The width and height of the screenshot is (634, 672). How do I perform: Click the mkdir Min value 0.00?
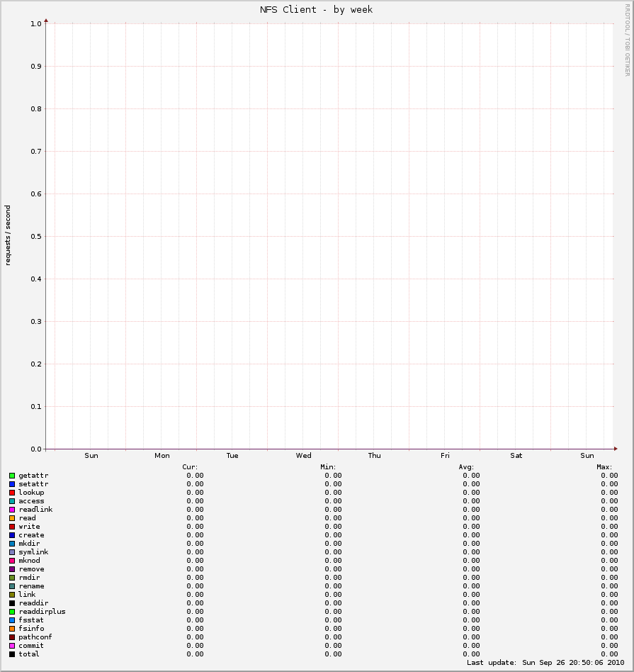(x=333, y=544)
